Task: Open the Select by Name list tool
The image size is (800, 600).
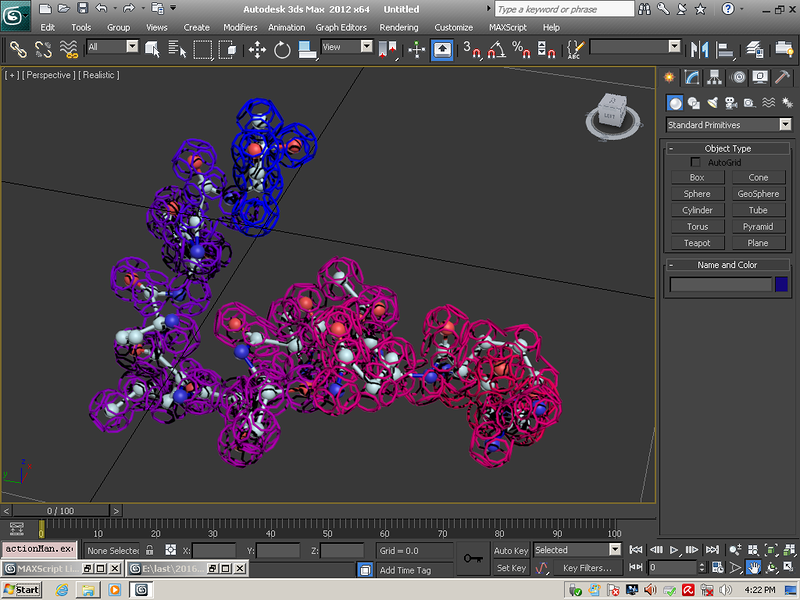Action: click(178, 49)
